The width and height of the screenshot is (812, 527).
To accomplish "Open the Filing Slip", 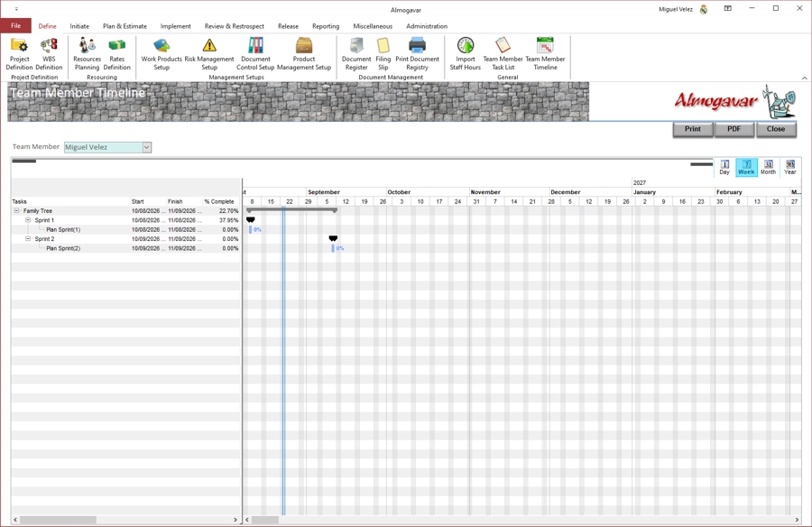I will 383,54.
